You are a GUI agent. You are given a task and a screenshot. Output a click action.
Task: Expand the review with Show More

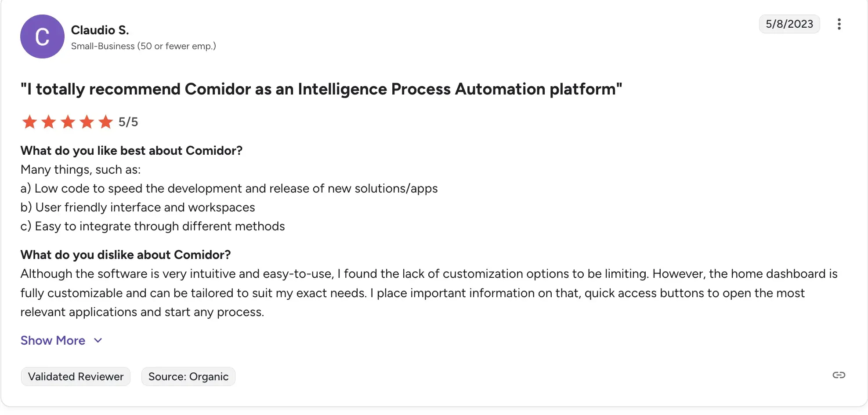(53, 340)
